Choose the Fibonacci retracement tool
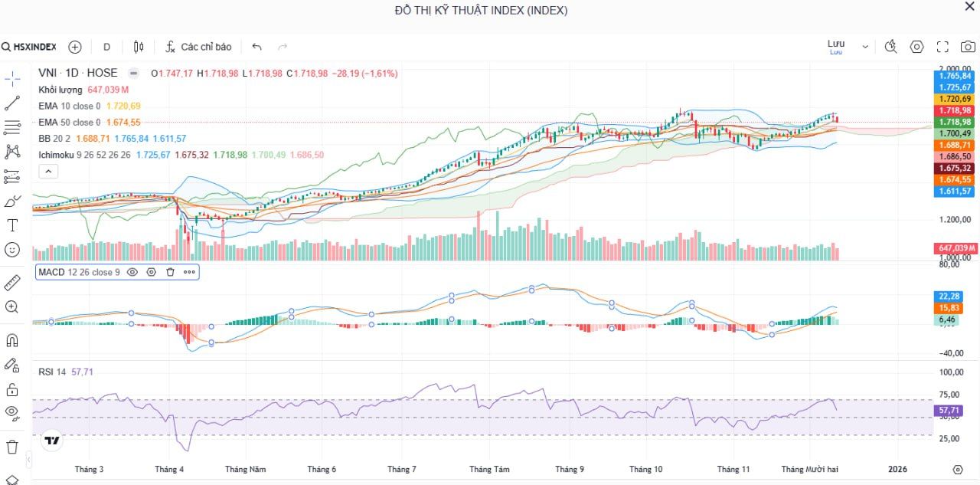This screenshot has height=485, width=980. click(11, 128)
